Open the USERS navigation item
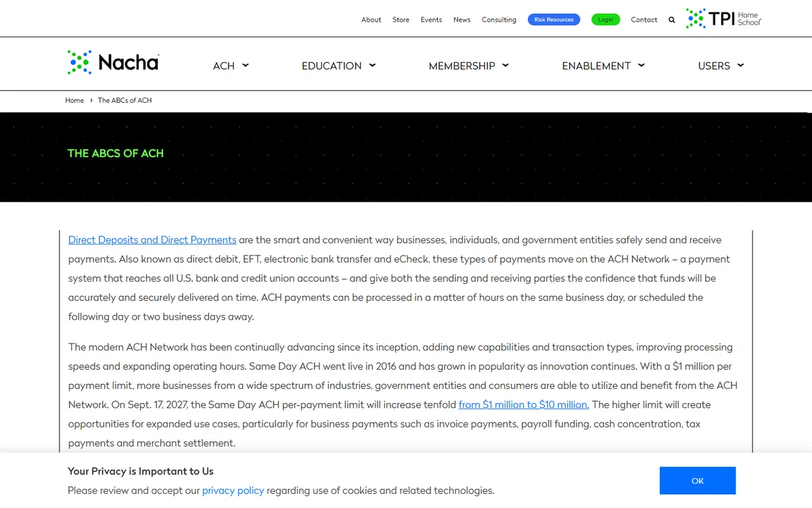Image resolution: width=812 pixels, height=508 pixels. [714, 66]
